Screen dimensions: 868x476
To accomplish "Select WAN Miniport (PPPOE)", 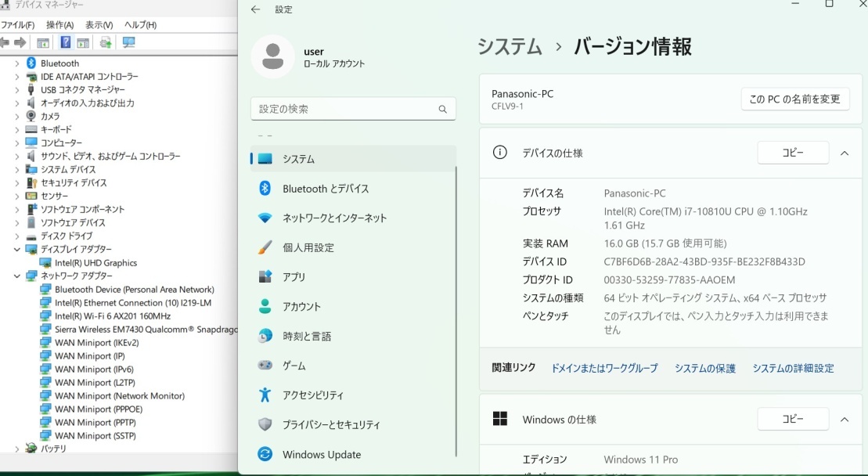I will 98,409.
